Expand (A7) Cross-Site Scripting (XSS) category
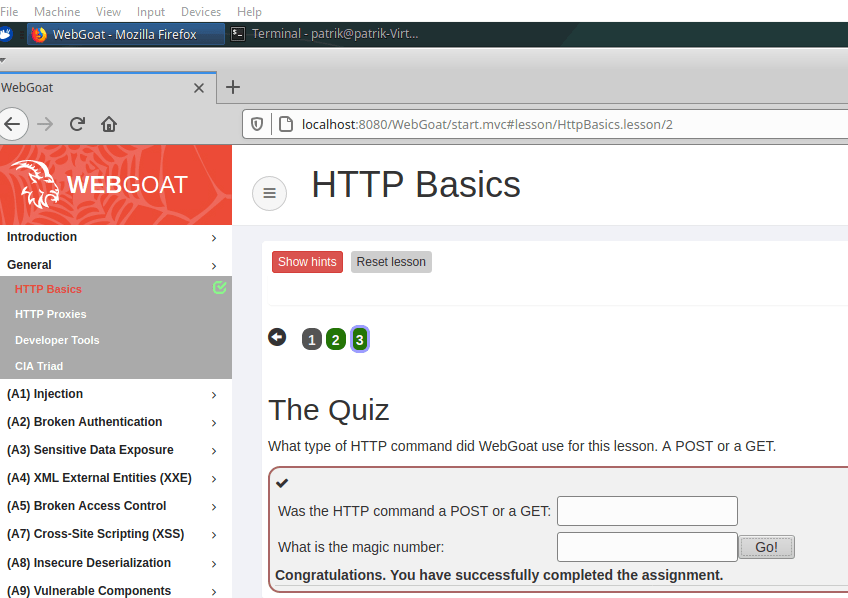The width and height of the screenshot is (848, 598). 110,534
